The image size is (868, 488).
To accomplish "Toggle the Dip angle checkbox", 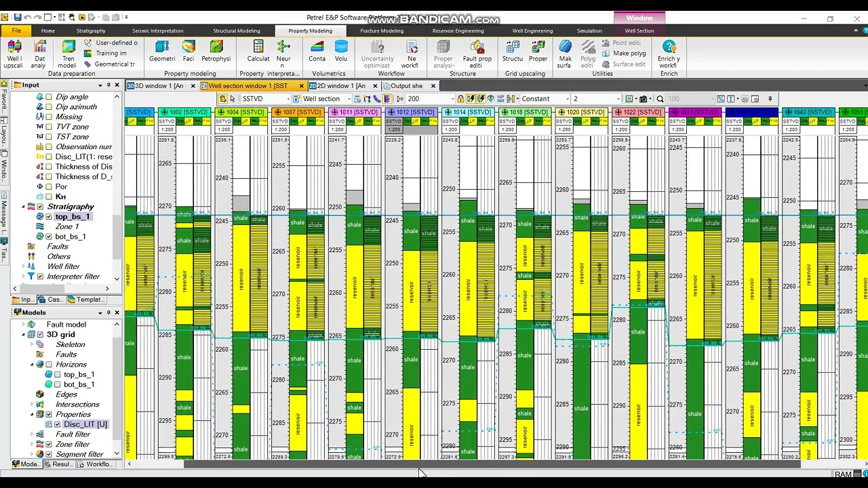I will click(49, 97).
